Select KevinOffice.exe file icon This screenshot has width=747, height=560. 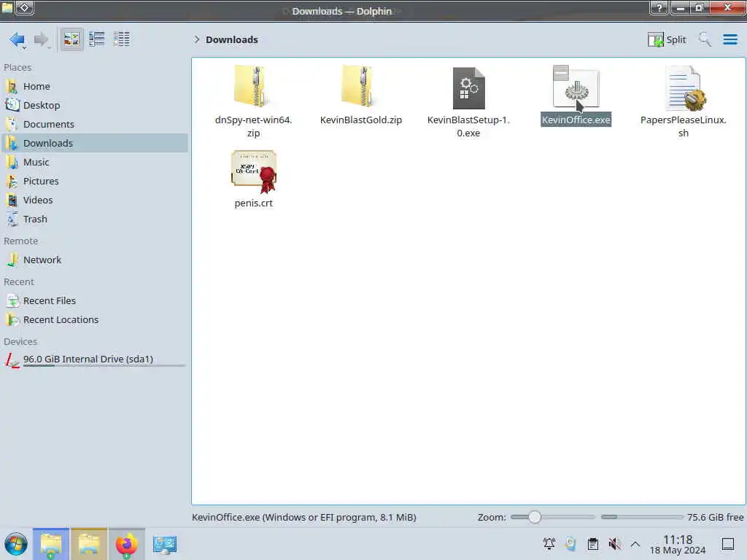[x=576, y=87]
